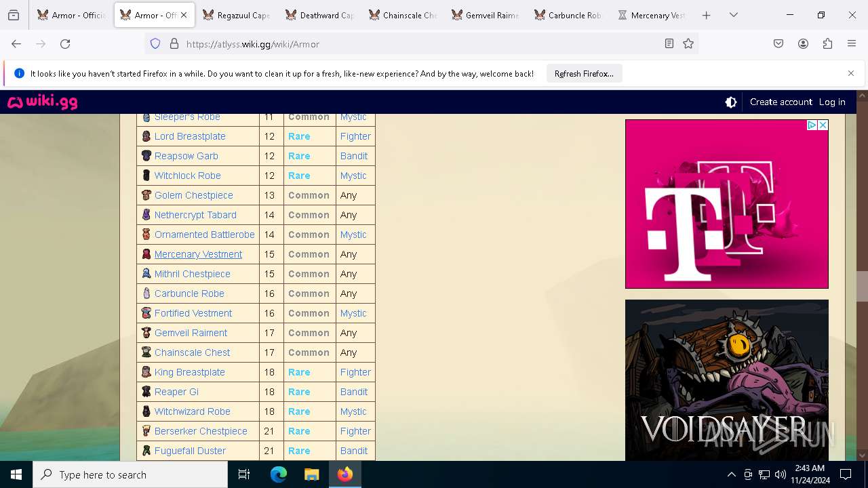Click the Gemveil Raiment item icon
This screenshot has height=488, width=868.
click(146, 333)
